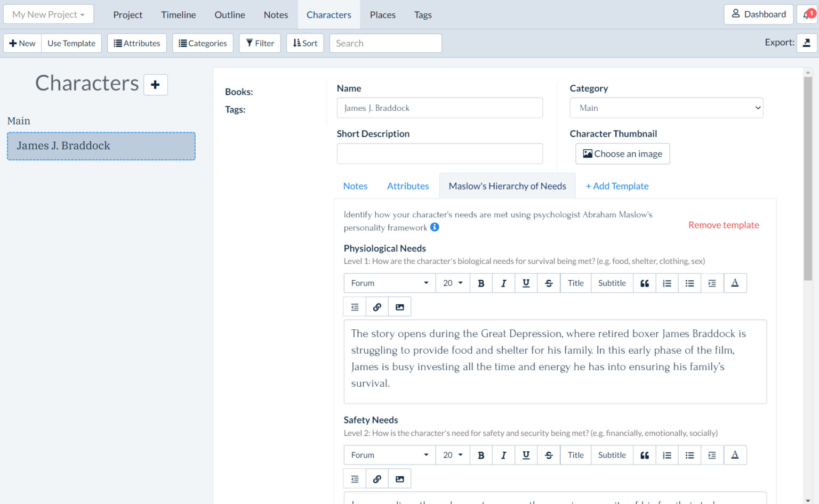Insert block quote in Physiological Needs editor
Image resolution: width=819 pixels, height=504 pixels.
click(644, 283)
